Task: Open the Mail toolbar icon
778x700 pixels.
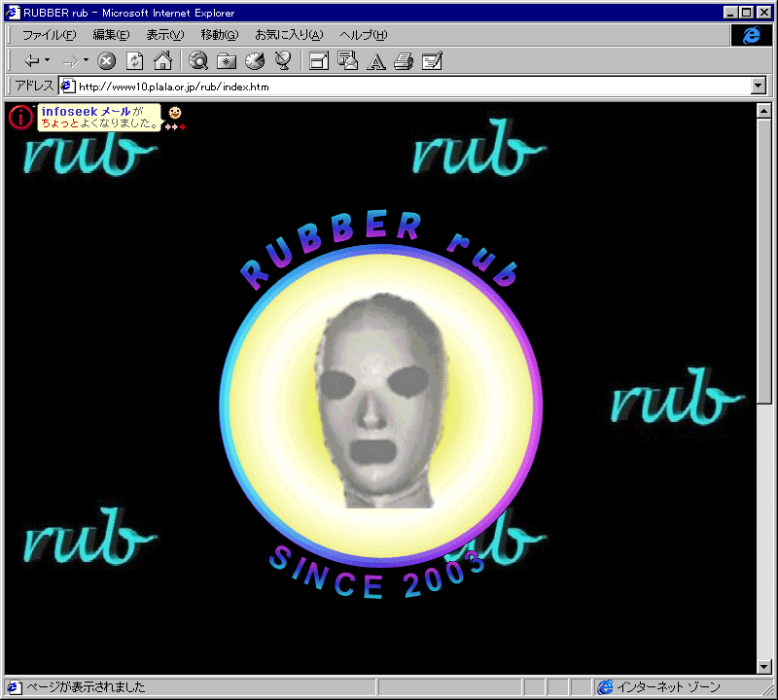Action: [x=347, y=61]
